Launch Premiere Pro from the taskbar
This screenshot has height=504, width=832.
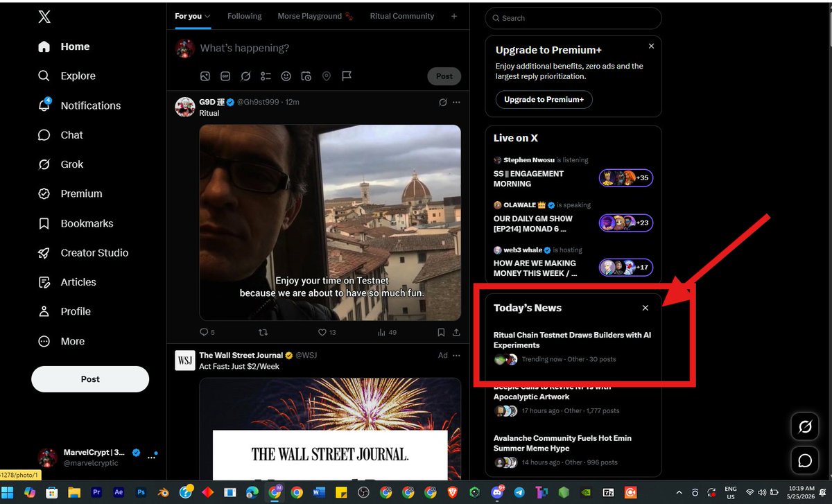[x=96, y=492]
